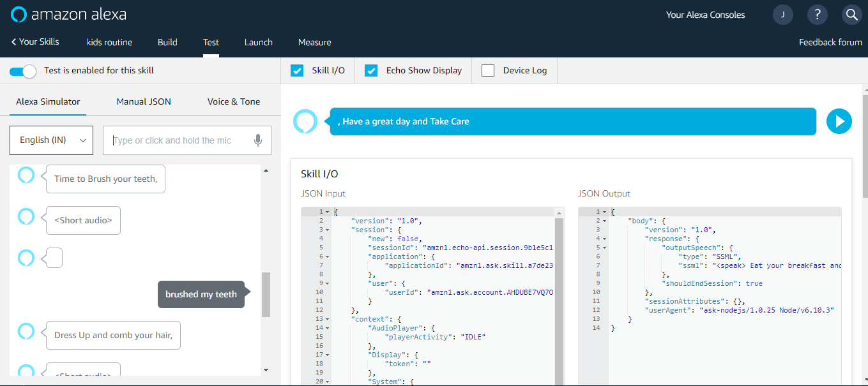
Task: Click the JSON Input heading
Action: tap(323, 193)
